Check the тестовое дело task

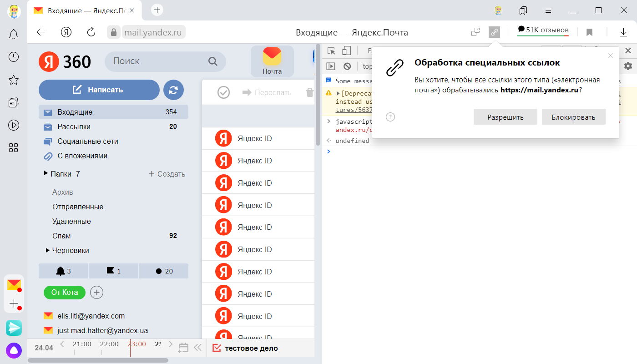pyautogui.click(x=217, y=348)
